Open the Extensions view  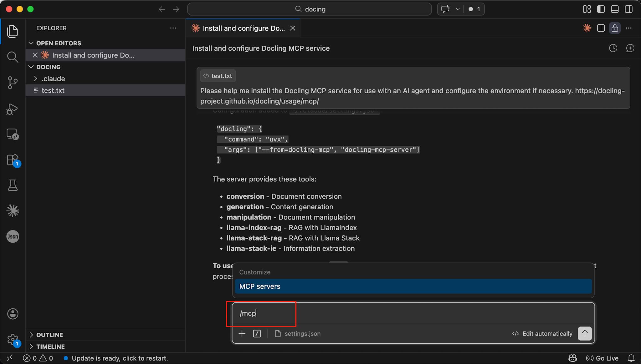coord(13,160)
